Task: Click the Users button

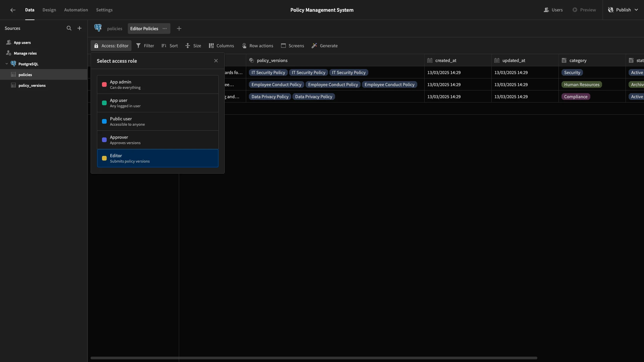Action: click(553, 10)
